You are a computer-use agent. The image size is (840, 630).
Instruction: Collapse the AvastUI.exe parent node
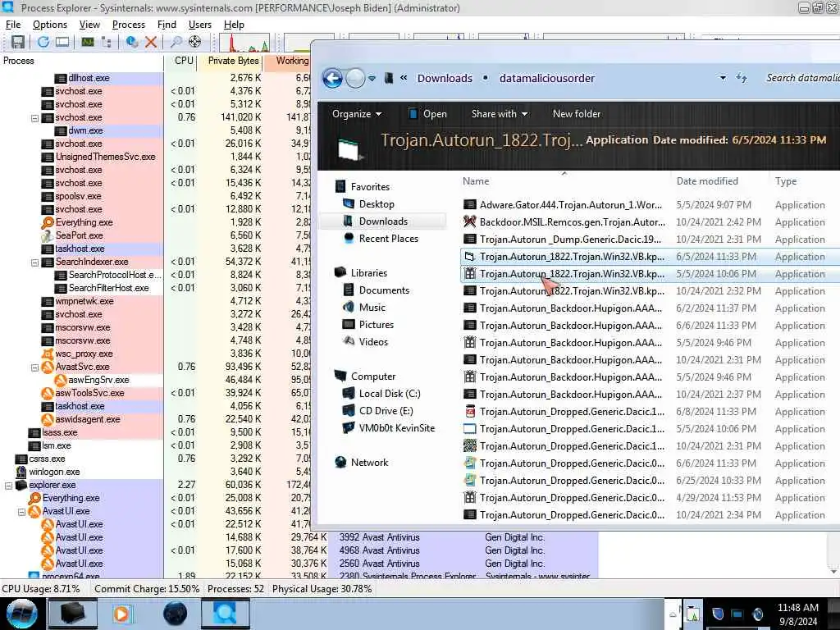(x=22, y=512)
